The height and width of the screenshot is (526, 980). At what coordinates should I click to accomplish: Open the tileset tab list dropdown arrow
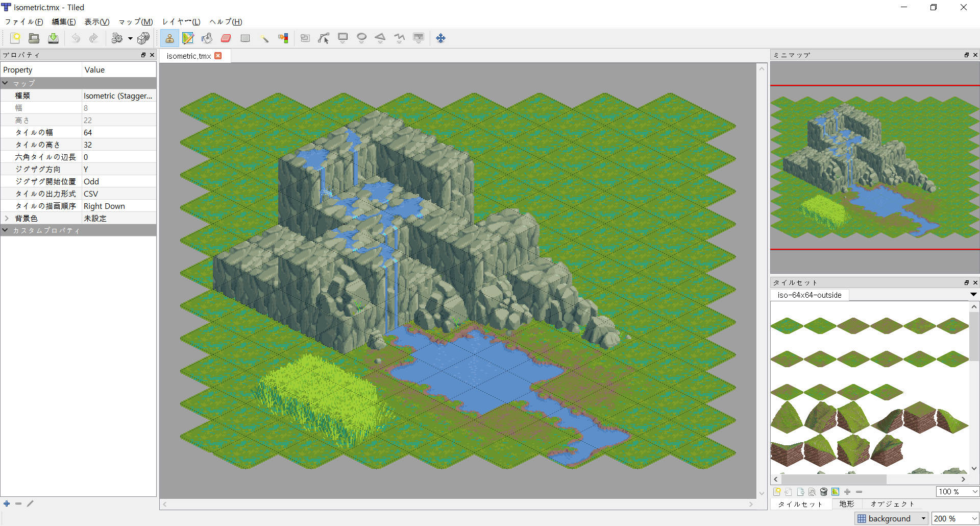[973, 295]
